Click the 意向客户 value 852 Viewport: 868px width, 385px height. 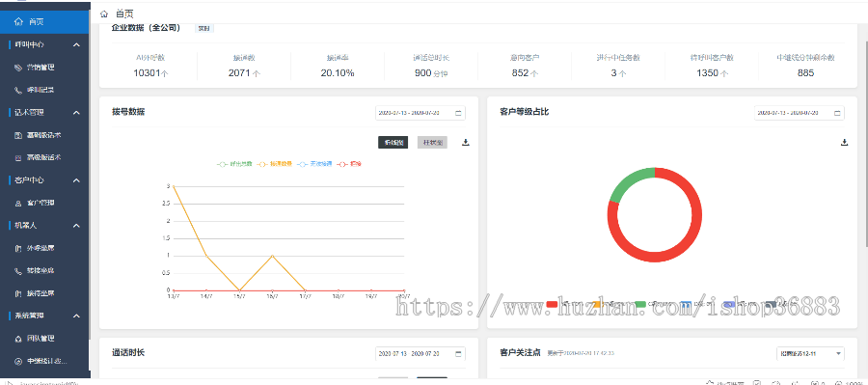525,73
